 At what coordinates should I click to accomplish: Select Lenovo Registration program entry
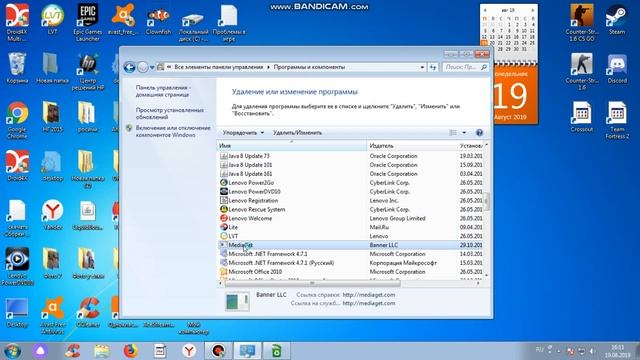point(351,200)
